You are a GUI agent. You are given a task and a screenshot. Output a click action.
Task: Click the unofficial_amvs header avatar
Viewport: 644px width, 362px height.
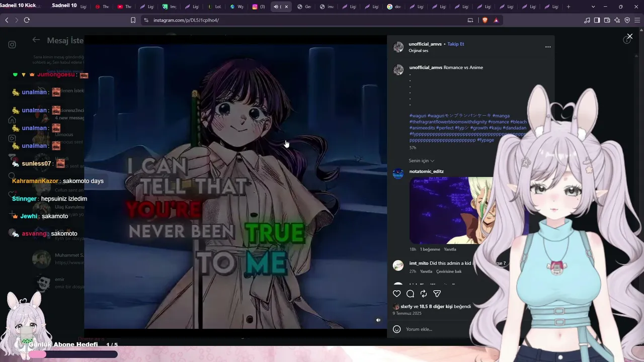click(x=398, y=47)
